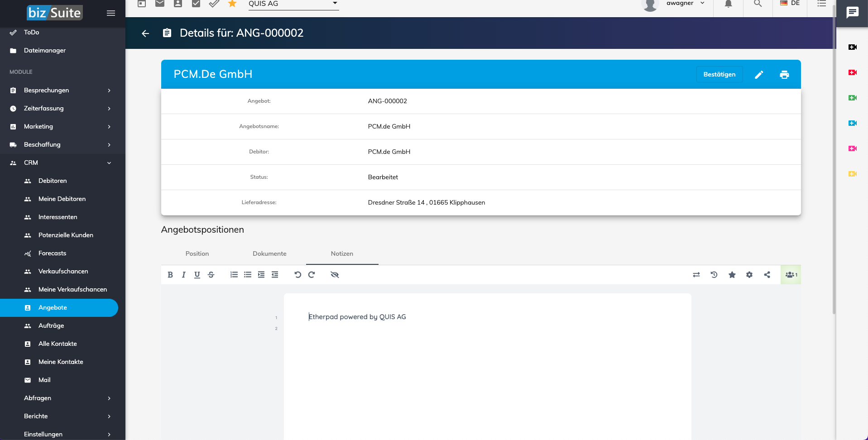Start the black video meeting icon
The image size is (868, 440).
(x=853, y=47)
